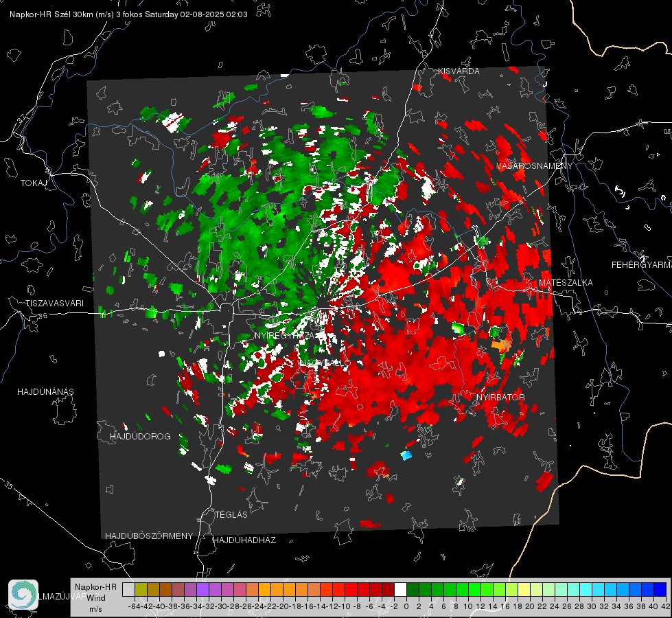Pick the dark blue 40-42 legend swatch
This screenshot has height=618, width=672.
tap(660, 589)
